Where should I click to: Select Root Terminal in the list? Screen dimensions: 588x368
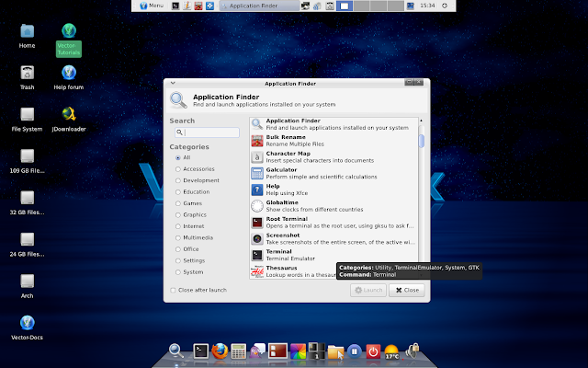(x=334, y=223)
